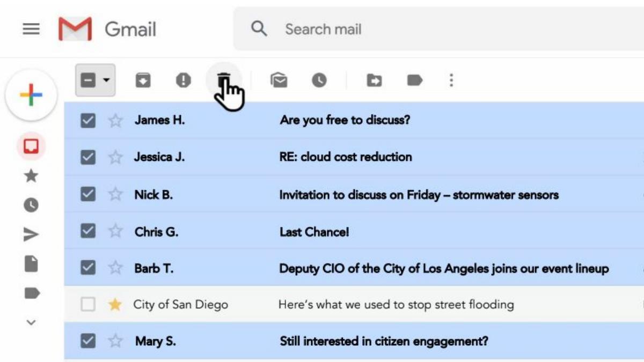This screenshot has height=362, width=644.
Task: Open Snoozed clock in the sidebar
Action: (x=31, y=205)
